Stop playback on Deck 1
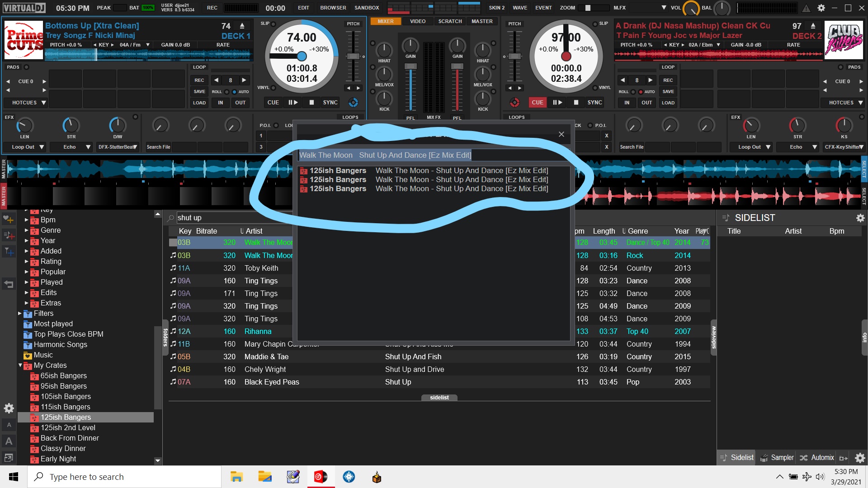This screenshot has width=868, height=488. 311,103
